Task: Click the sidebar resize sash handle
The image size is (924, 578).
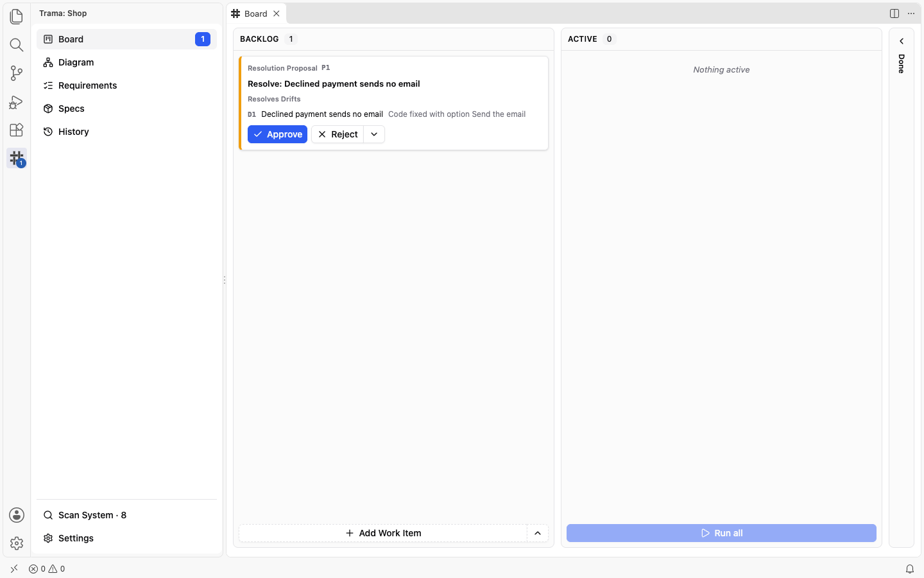Action: (x=225, y=280)
